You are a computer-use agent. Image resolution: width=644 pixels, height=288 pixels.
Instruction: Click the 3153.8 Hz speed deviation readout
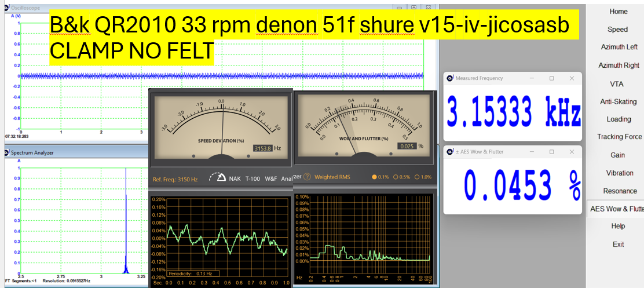[x=263, y=148]
